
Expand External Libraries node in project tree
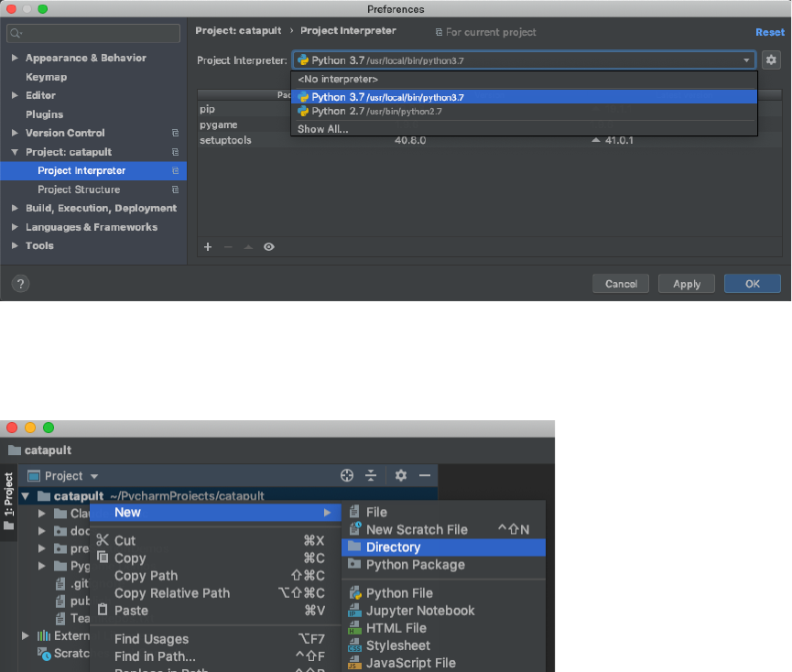(26, 635)
